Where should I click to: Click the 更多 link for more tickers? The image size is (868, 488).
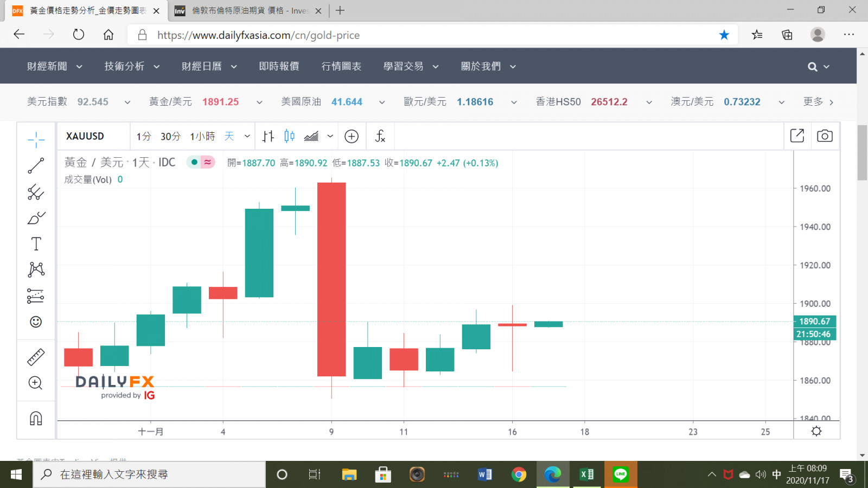click(x=818, y=102)
